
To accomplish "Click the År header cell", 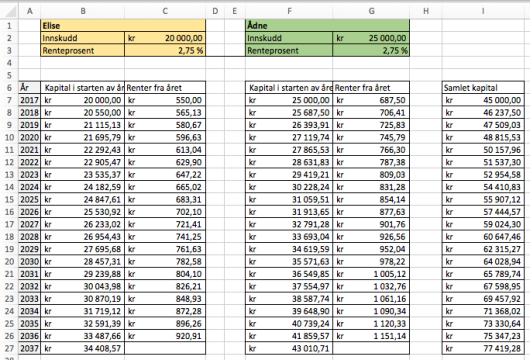I will point(29,88).
